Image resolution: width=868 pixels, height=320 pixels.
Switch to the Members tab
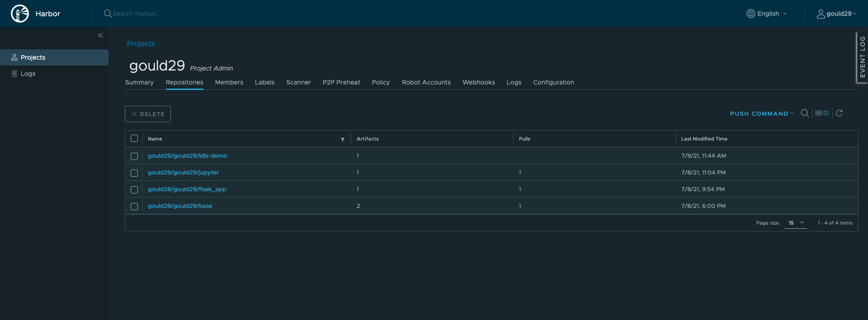point(229,82)
